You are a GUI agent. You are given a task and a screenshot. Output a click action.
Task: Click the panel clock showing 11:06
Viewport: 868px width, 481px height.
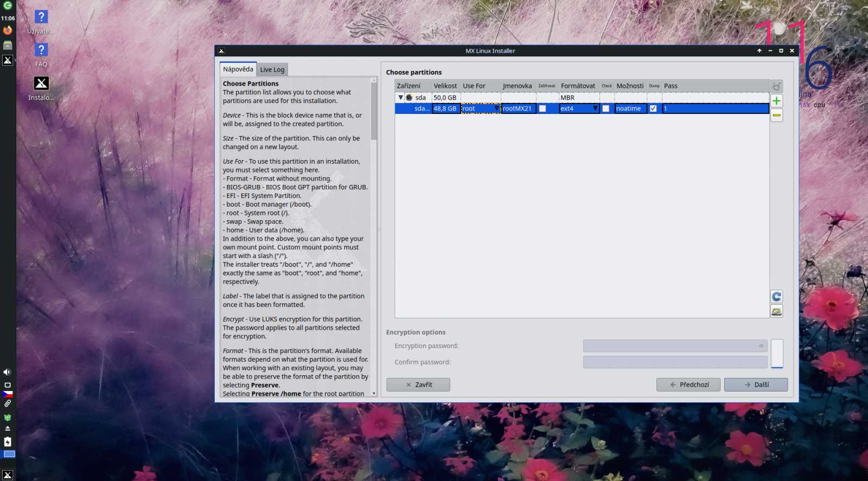coord(8,18)
